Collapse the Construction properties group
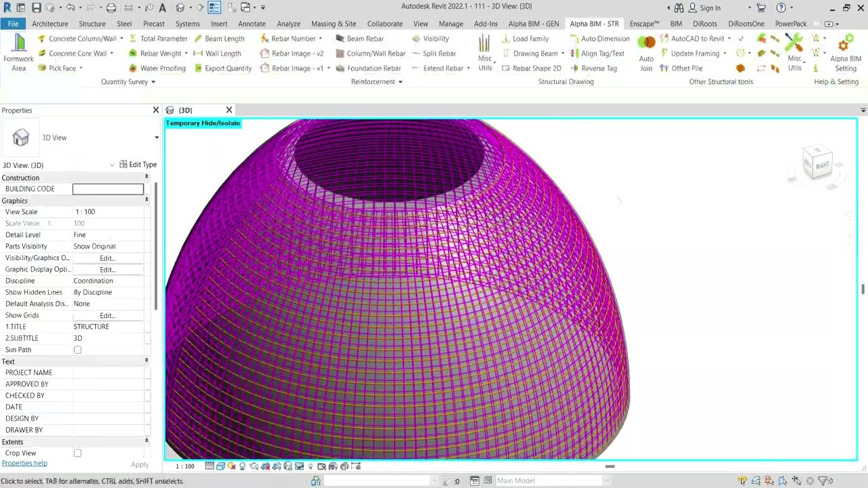The width and height of the screenshot is (868, 488). (x=146, y=178)
